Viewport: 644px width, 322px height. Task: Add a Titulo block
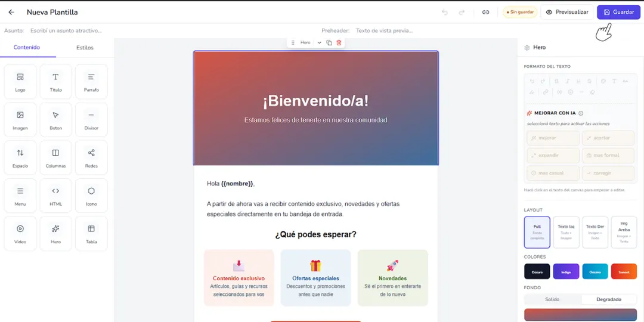pos(56,82)
